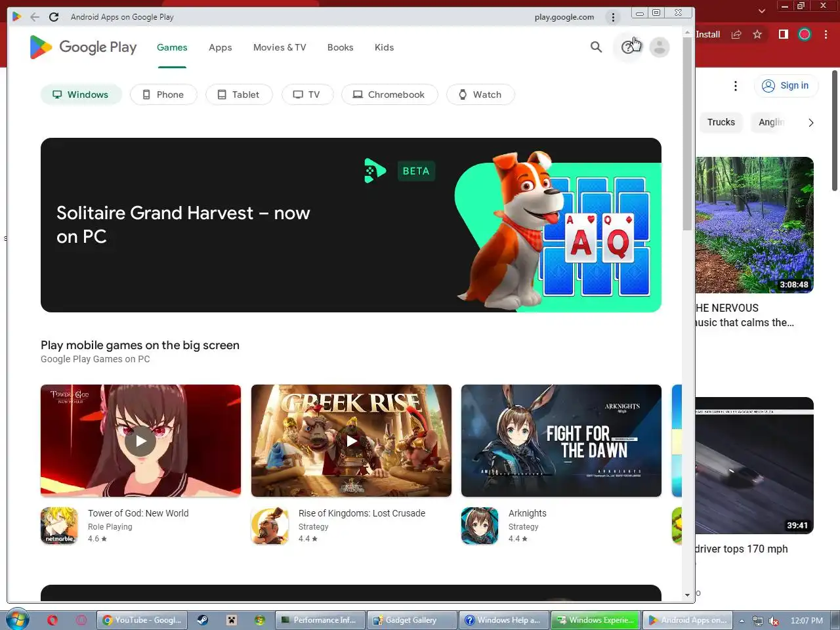Select the TV device filter chip
This screenshot has height=630, width=840.
307,94
